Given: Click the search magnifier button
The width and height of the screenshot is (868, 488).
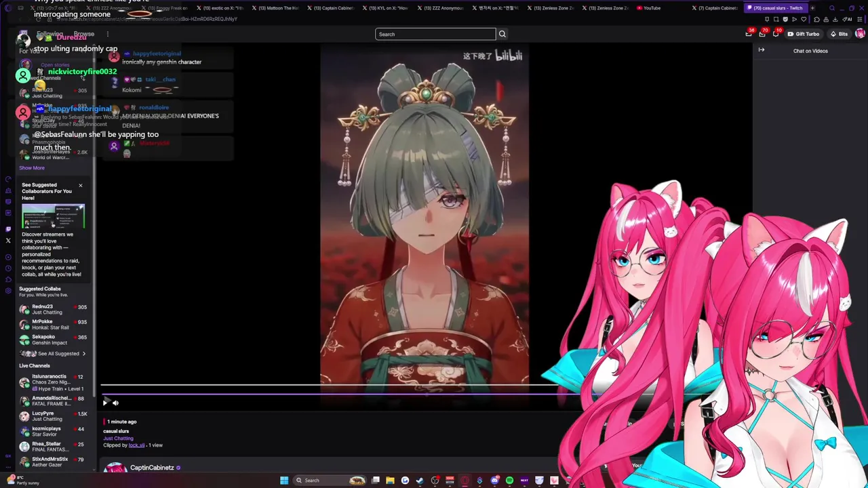Looking at the screenshot, I should point(502,34).
